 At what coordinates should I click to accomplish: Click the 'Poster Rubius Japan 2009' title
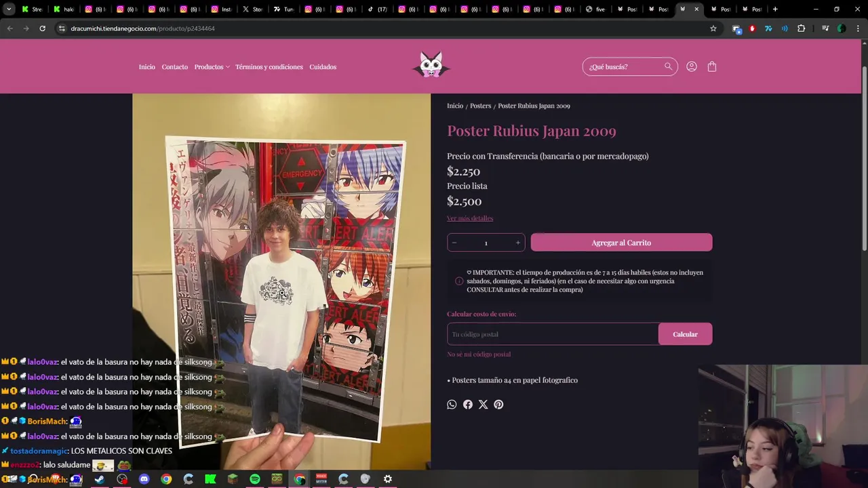pos(532,131)
